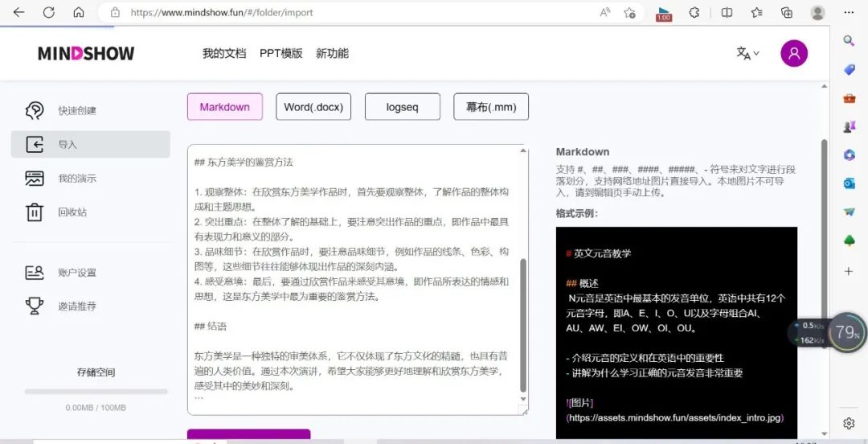The image size is (868, 444).
Task: Click the Read aloud icon in the address bar
Action: (604, 12)
